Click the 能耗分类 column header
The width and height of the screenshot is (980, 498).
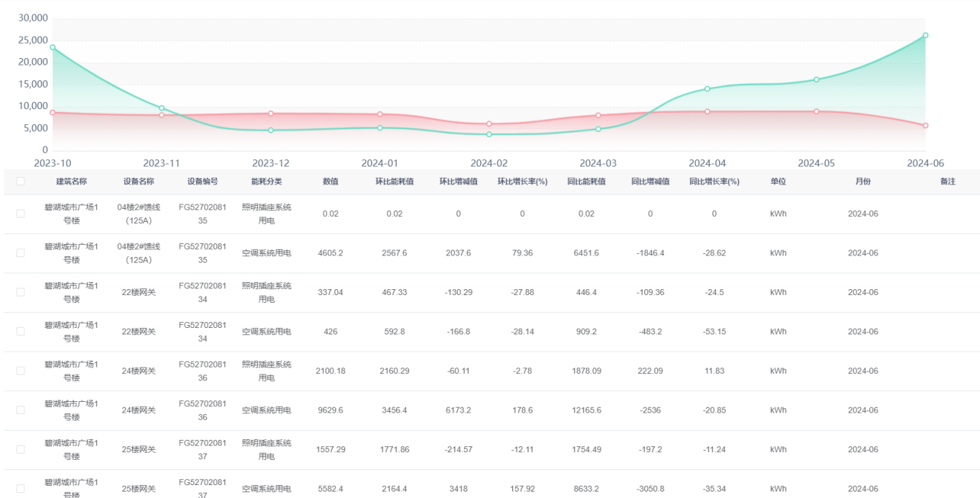click(266, 182)
